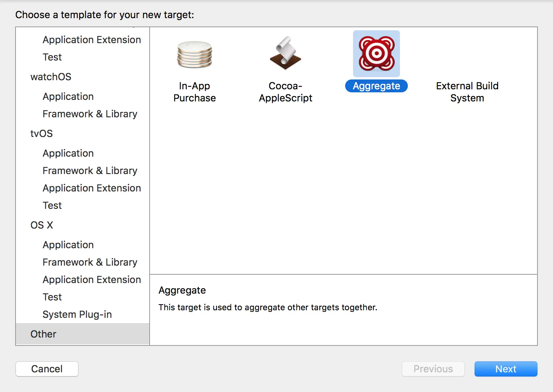Click the Previous button
Image resolution: width=553 pixels, height=392 pixels.
[433, 369]
